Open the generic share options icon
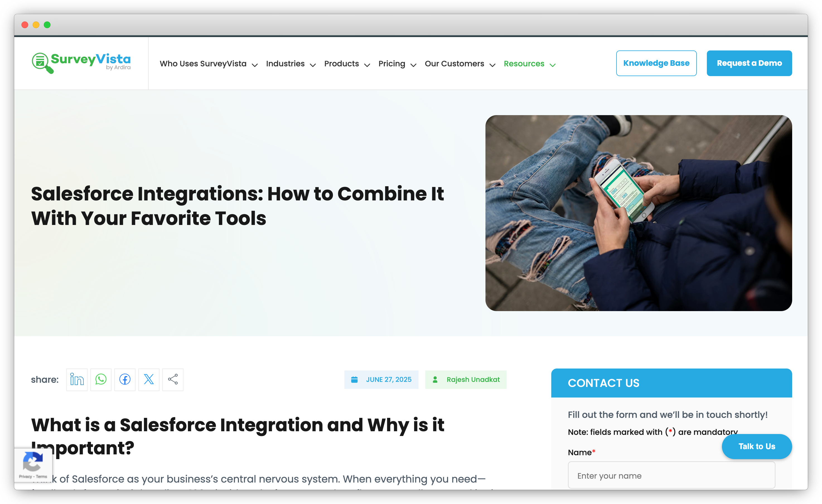The image size is (822, 504). coord(173,380)
